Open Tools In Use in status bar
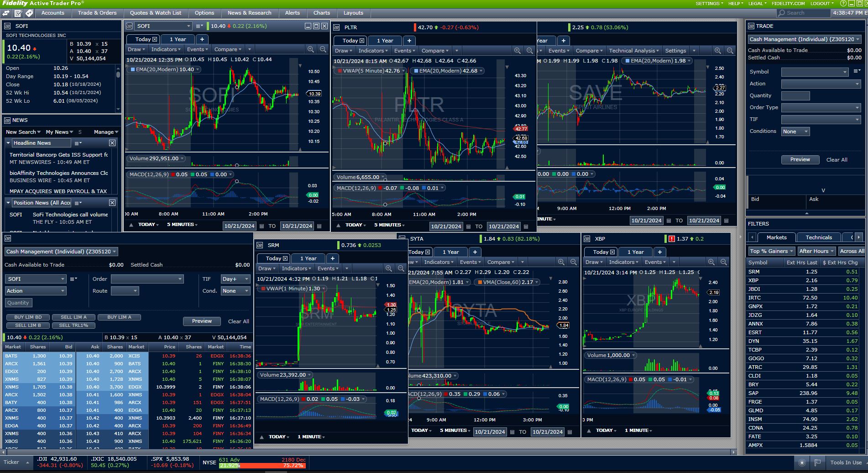Screen dimensions: 868x473 (846, 462)
